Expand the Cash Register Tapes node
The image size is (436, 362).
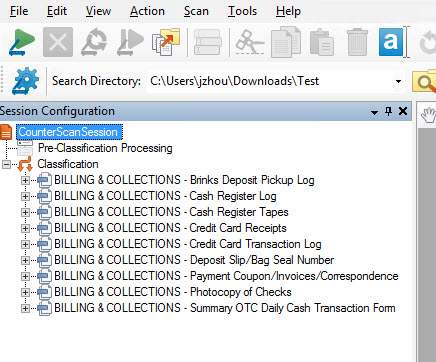(x=25, y=212)
